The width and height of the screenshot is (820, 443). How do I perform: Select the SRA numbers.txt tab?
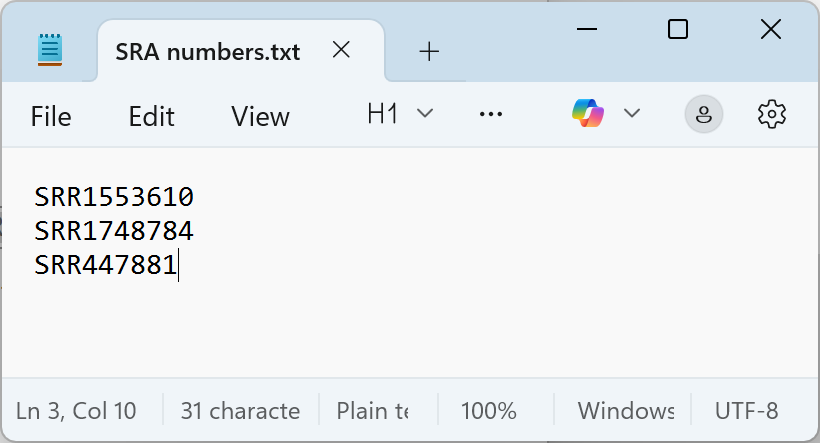pos(208,51)
